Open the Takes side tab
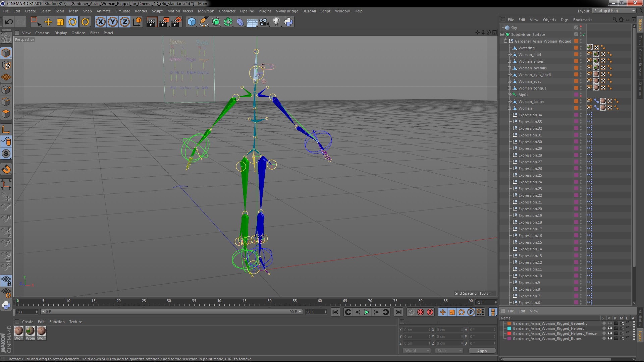This screenshot has width=644, height=362. pyautogui.click(x=640, y=40)
